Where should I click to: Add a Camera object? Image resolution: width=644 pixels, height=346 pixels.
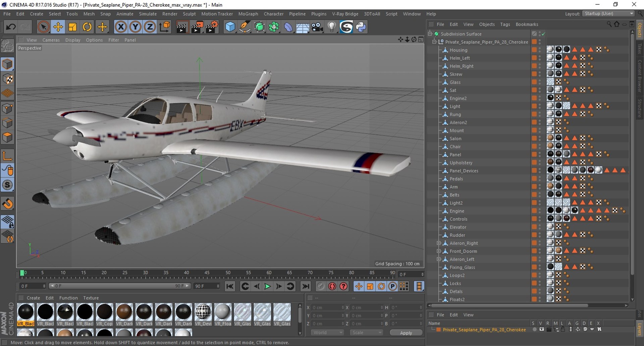pyautogui.click(x=317, y=27)
